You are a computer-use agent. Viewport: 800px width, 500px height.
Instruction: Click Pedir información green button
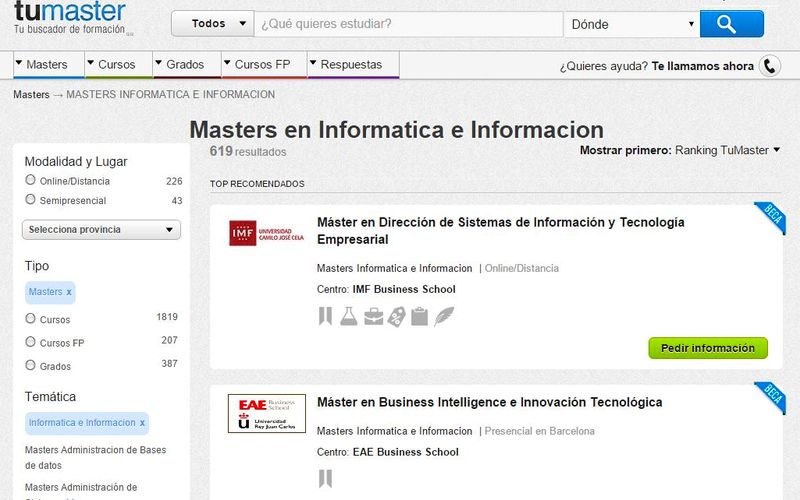click(x=708, y=348)
